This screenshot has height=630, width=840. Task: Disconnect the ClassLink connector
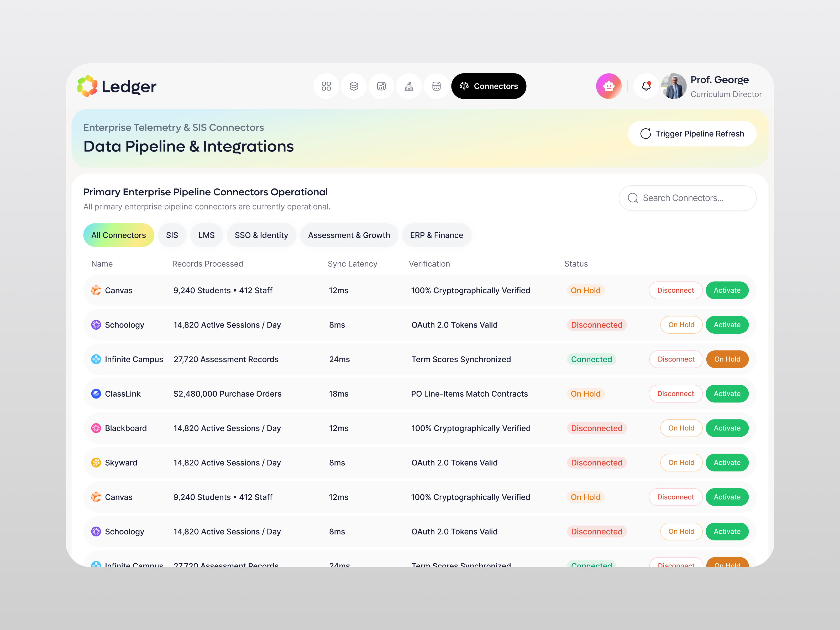[675, 394]
